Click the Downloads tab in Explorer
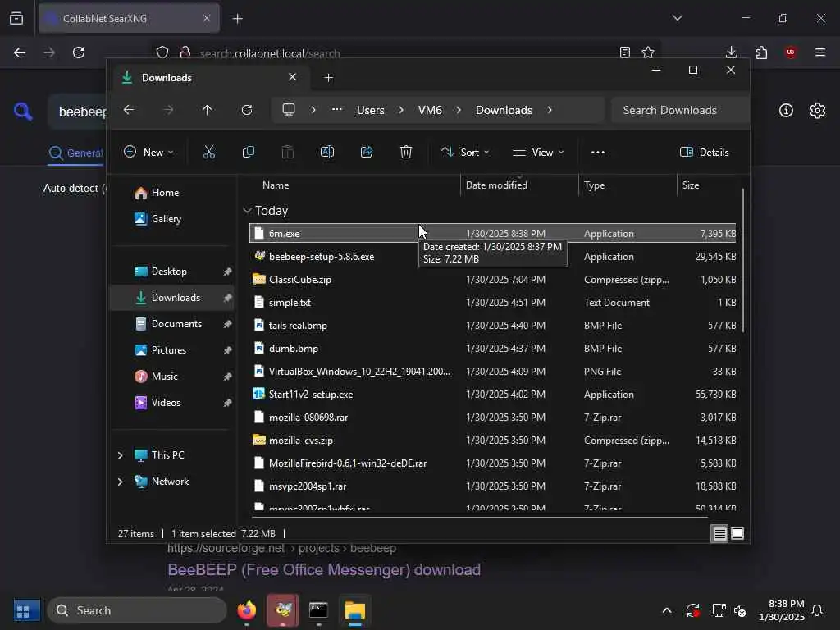The width and height of the screenshot is (840, 630). point(210,78)
